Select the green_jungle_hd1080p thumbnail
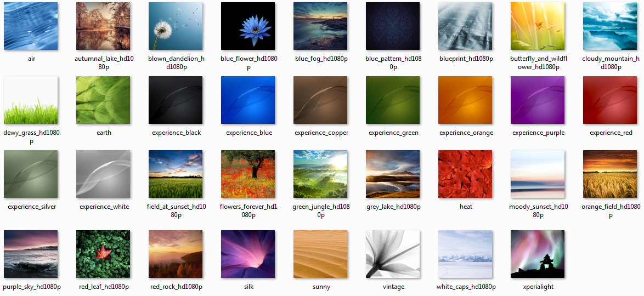 (x=321, y=174)
